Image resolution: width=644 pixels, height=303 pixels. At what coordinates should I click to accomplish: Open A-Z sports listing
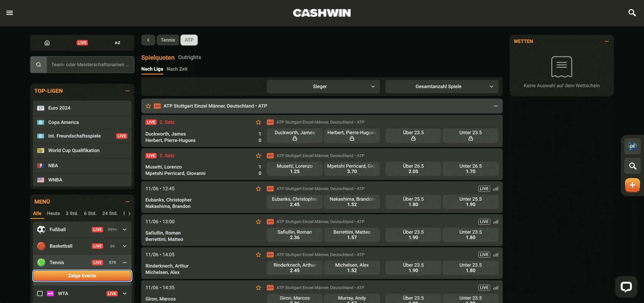(x=117, y=43)
